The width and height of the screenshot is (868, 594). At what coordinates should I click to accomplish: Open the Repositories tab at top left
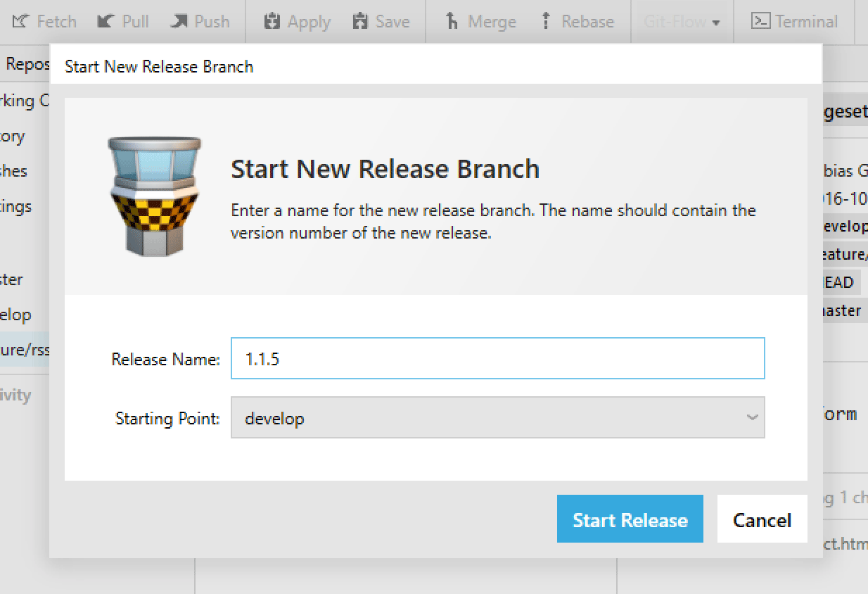tap(27, 65)
